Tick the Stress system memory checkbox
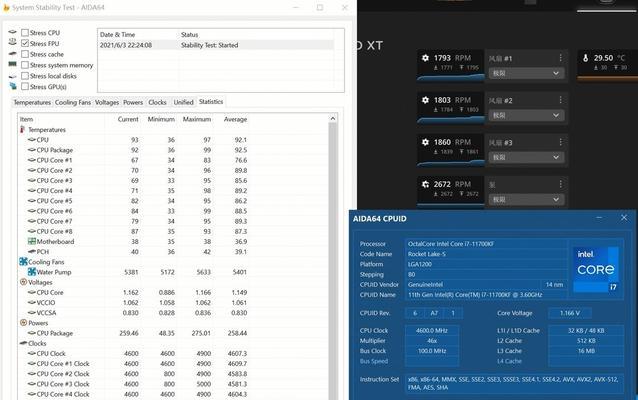The image size is (638, 400). pos(25,65)
